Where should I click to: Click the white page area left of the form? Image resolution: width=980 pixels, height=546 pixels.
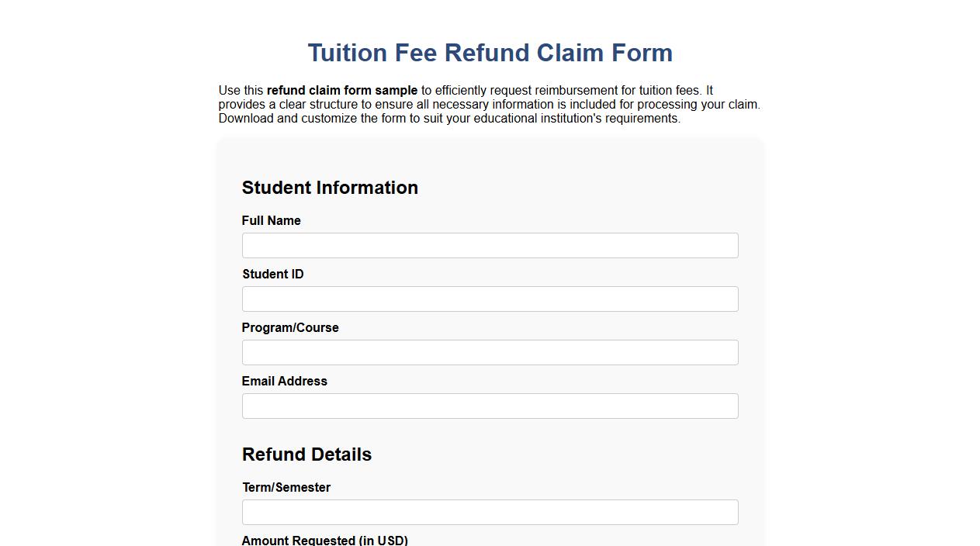tap(109, 310)
